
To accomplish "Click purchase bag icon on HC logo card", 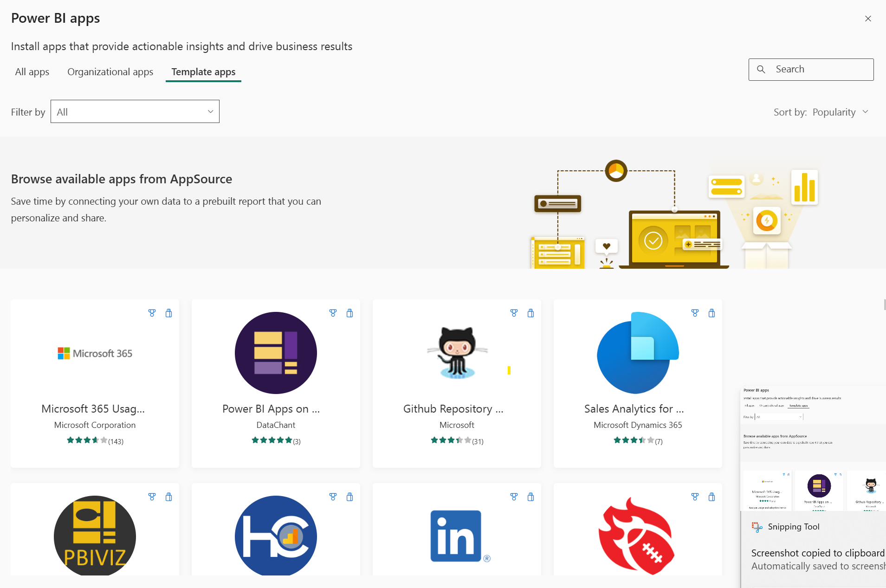I will point(350,497).
